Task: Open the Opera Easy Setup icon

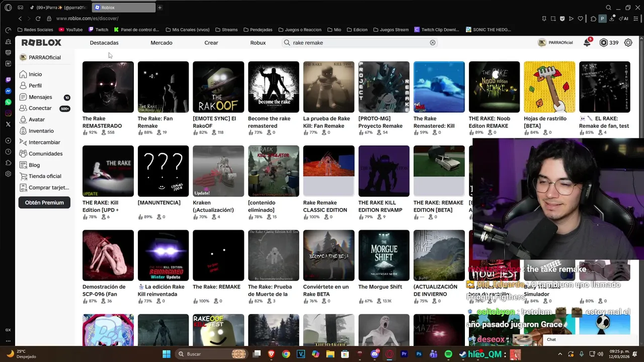Action: point(635,19)
